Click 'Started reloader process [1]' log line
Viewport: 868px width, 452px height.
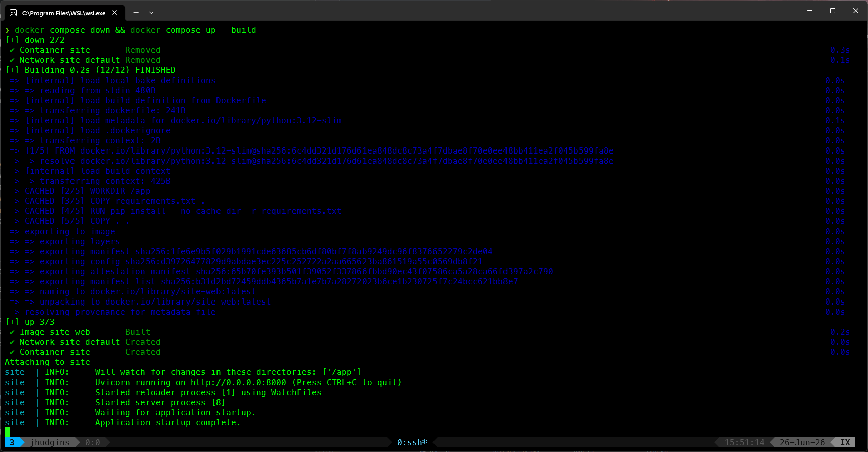point(163,393)
